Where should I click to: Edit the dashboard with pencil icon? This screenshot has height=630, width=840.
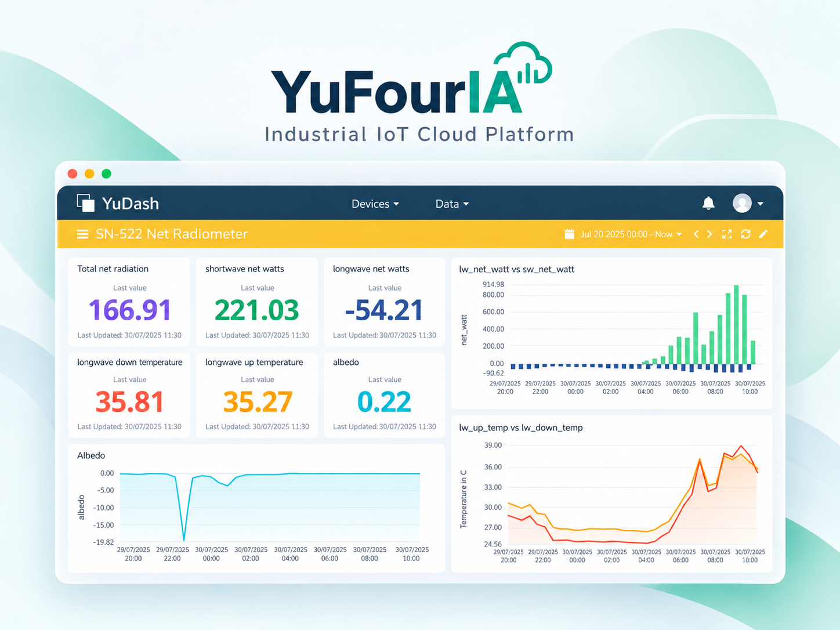pyautogui.click(x=763, y=234)
